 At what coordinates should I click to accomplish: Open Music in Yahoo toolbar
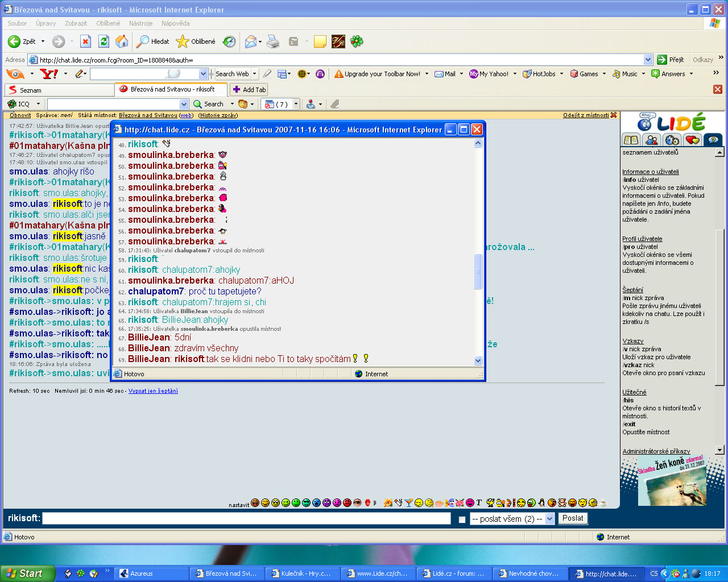[x=625, y=74]
